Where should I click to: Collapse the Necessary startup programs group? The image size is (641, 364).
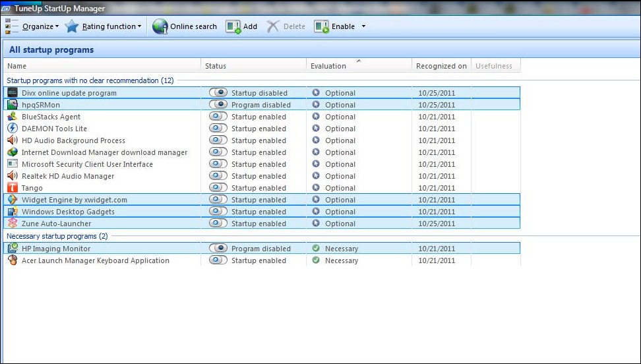(x=57, y=236)
